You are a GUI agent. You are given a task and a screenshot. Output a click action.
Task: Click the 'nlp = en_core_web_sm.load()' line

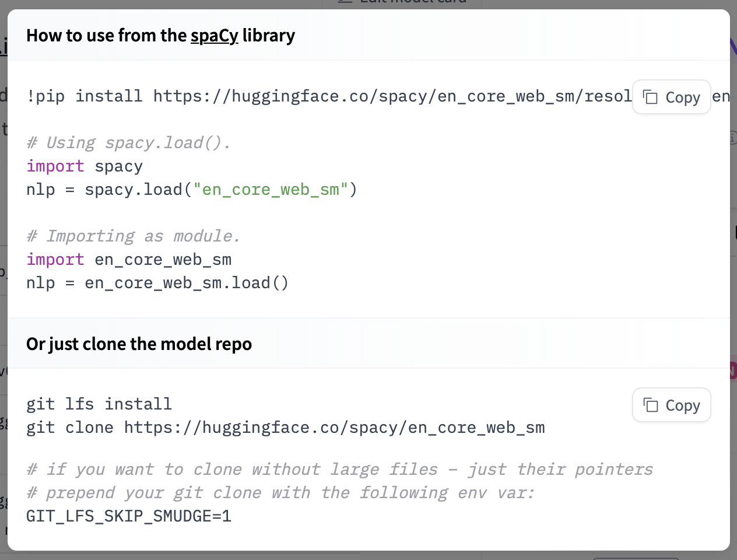157,283
